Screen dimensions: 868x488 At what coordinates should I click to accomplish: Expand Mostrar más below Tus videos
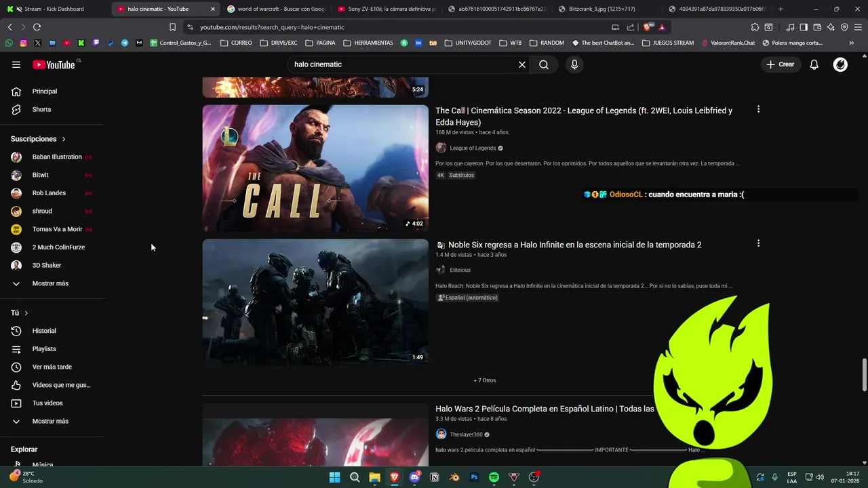(x=52, y=422)
